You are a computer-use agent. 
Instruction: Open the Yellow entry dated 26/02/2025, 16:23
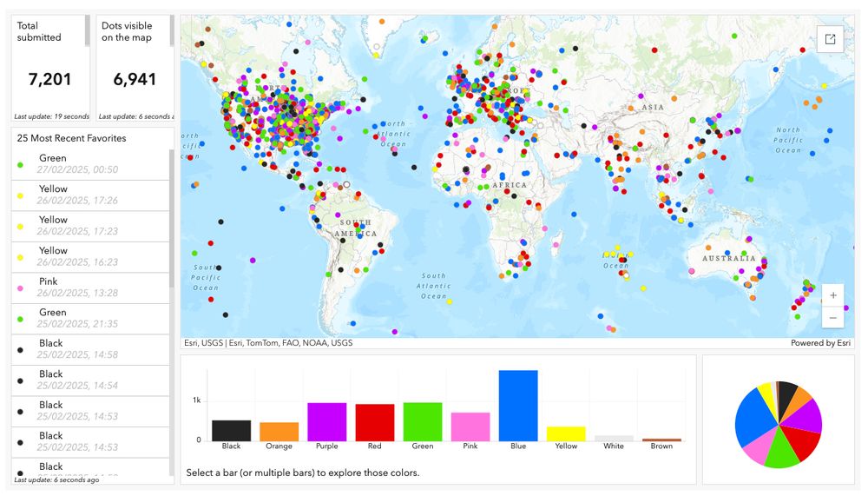(x=90, y=257)
